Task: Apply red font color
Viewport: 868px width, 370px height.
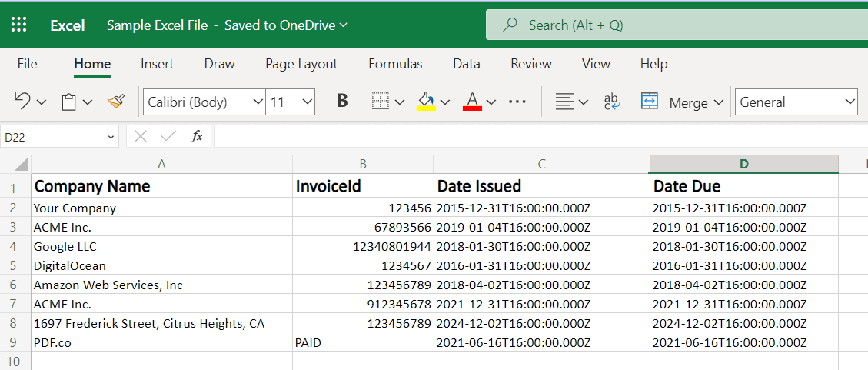Action: pos(472,102)
